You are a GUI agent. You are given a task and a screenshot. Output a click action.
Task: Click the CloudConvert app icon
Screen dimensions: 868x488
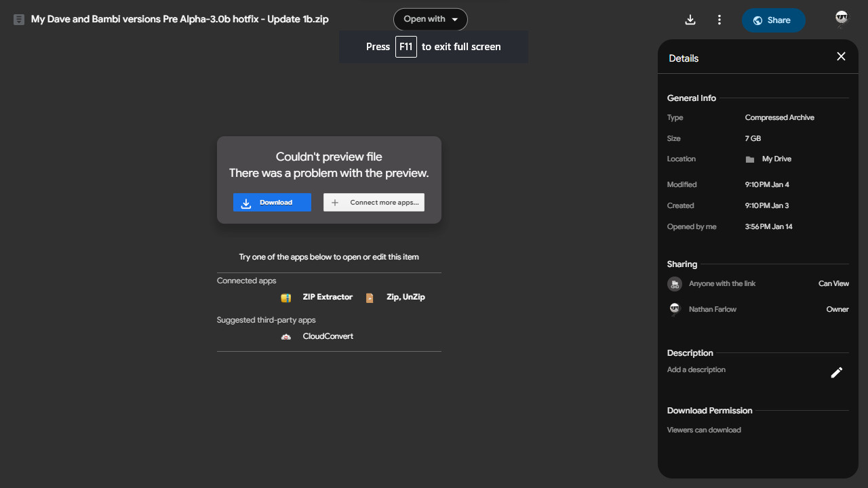click(286, 337)
